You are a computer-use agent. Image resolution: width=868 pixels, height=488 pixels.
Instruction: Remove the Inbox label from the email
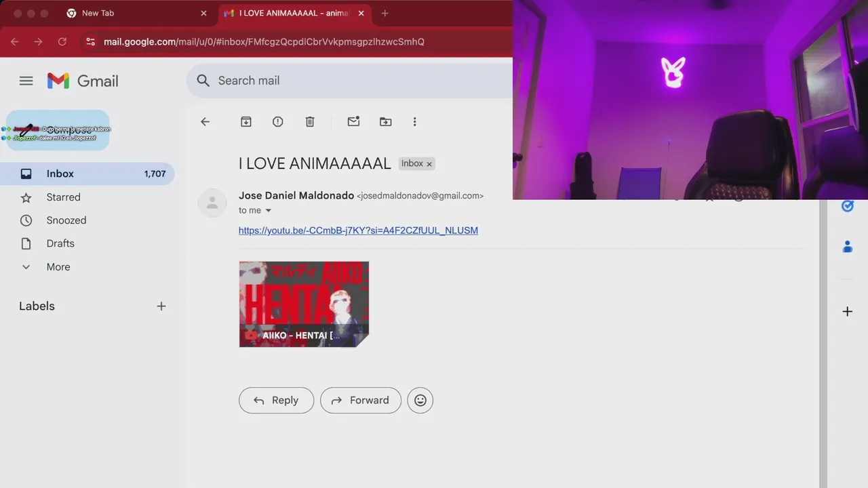(x=429, y=164)
